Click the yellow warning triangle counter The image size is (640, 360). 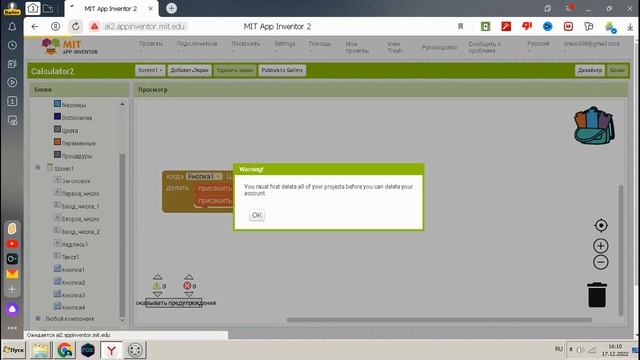click(x=157, y=286)
